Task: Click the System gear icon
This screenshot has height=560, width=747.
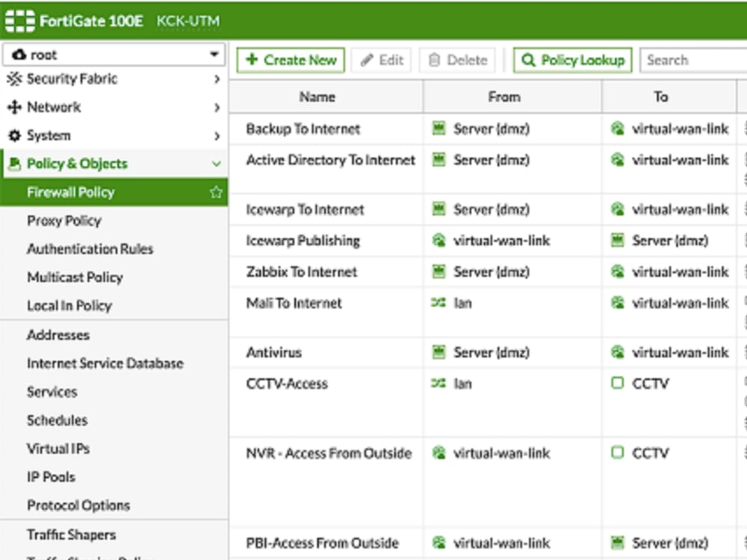Action: click(x=14, y=136)
